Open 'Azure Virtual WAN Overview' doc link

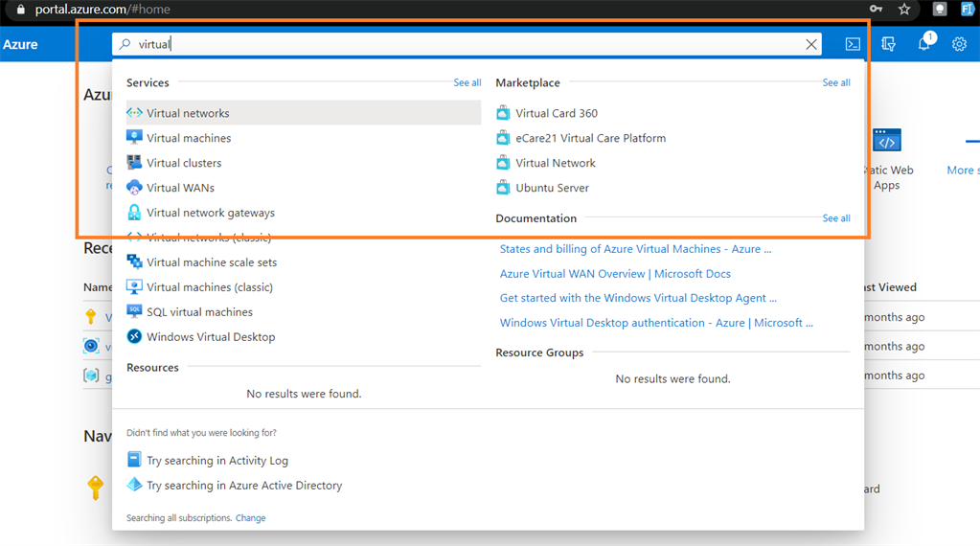(615, 274)
